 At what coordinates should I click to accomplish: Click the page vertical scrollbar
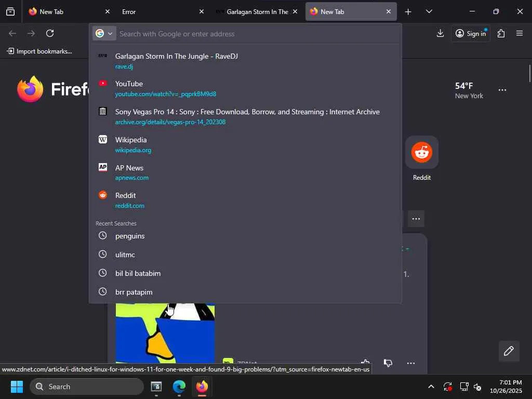(529, 73)
